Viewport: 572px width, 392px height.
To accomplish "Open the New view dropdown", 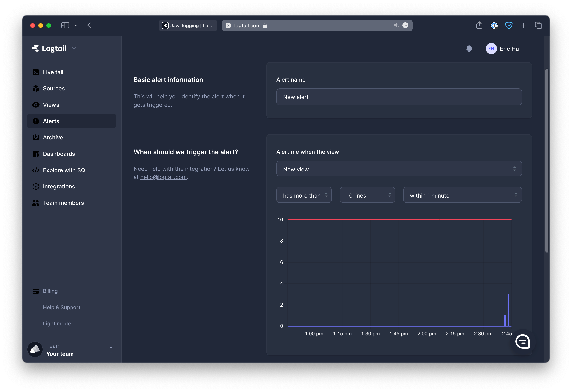I will click(x=399, y=169).
